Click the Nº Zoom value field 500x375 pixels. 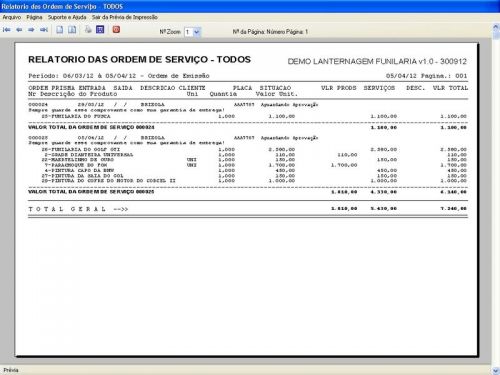click(188, 32)
